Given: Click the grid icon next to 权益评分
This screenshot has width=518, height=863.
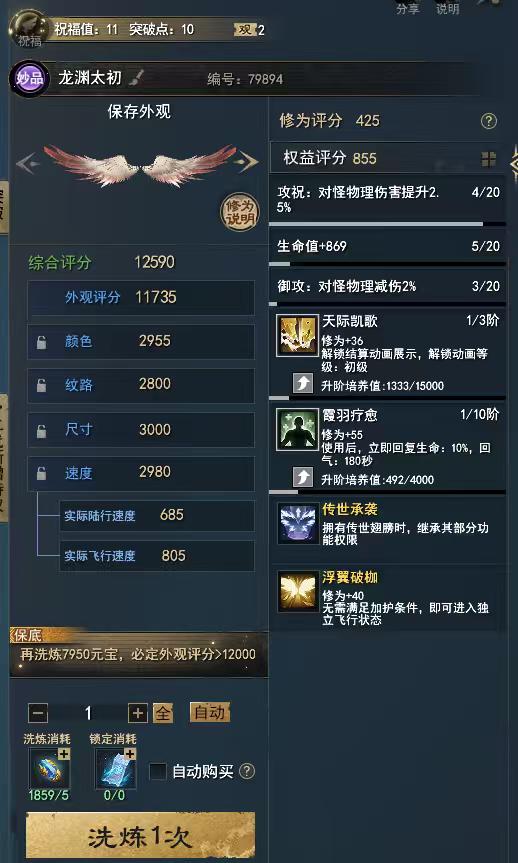Looking at the screenshot, I should (x=488, y=160).
